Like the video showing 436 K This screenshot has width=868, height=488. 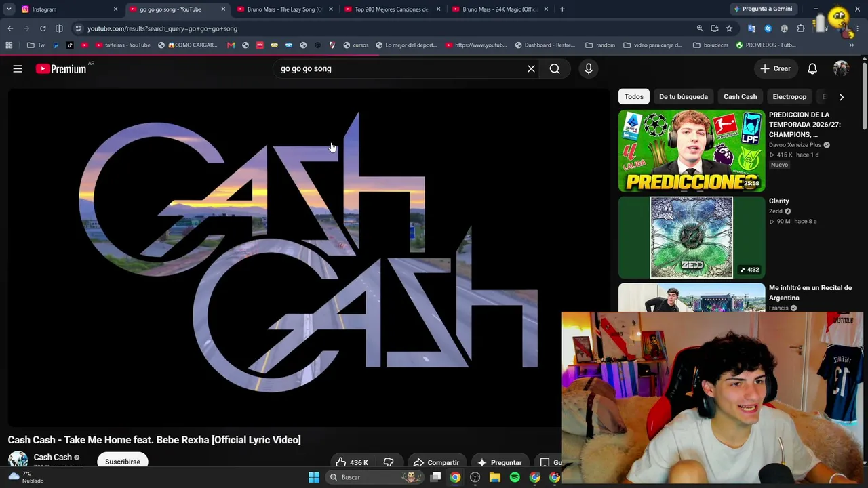(x=352, y=462)
